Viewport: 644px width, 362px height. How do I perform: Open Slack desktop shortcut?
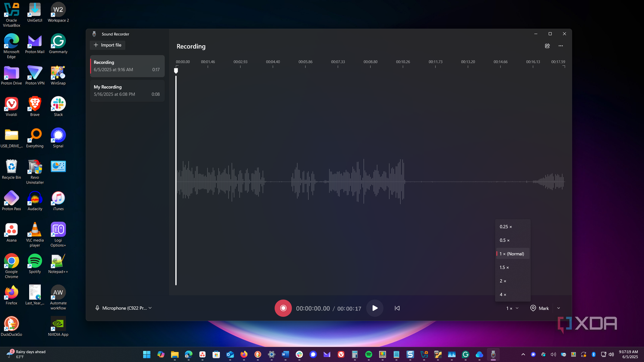click(58, 107)
